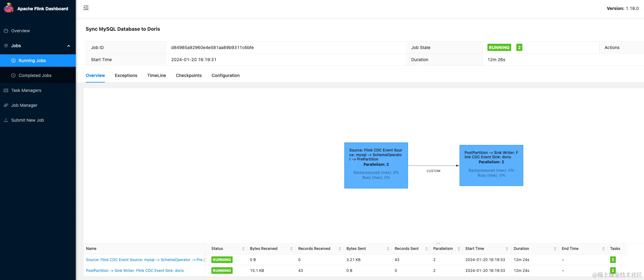Select the Source: Flink CDC Event Source graph node
The height and width of the screenshot is (280, 644).
(376, 165)
